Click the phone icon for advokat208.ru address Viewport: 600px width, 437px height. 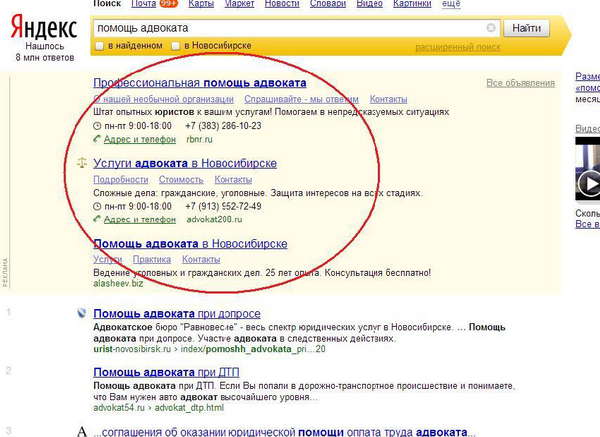click(97, 219)
